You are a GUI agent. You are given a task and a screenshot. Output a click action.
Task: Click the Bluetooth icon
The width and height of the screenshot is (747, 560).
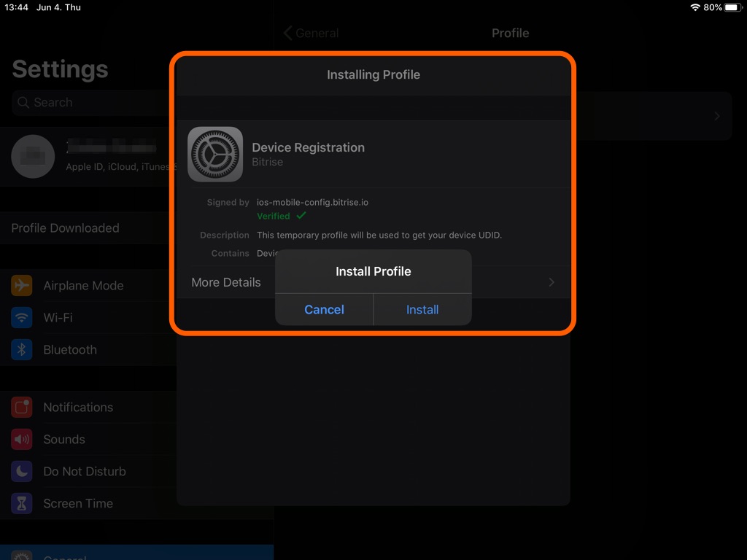21,349
